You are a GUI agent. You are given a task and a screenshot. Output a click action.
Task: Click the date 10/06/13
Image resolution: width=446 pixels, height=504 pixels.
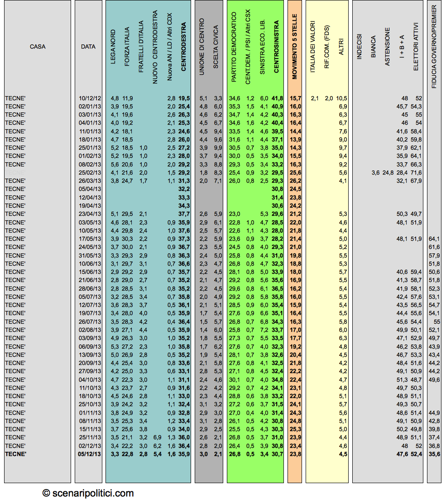tap(90, 264)
